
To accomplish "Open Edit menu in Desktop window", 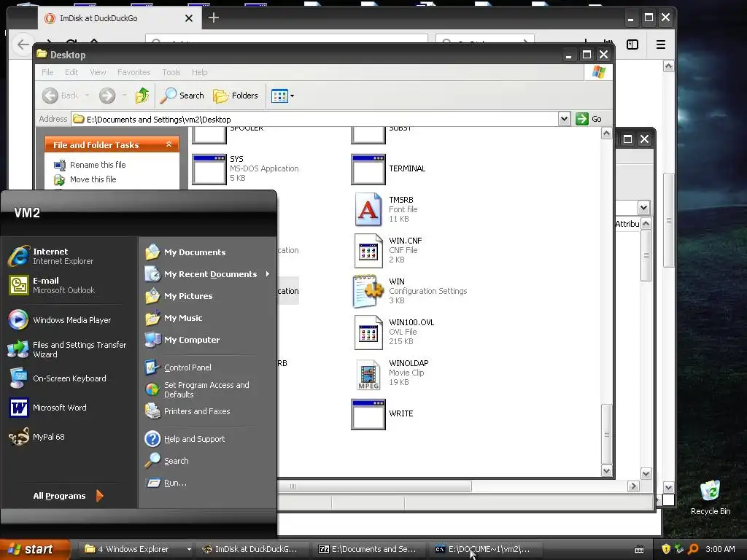I will 71,72.
